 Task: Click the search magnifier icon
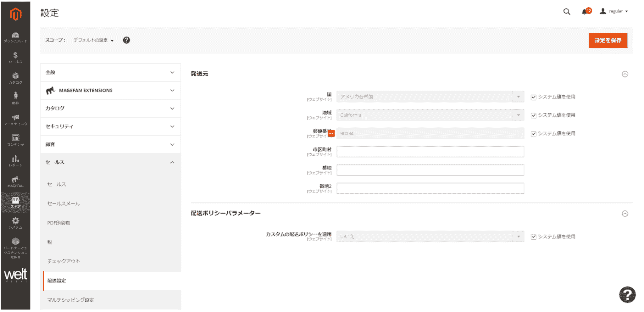(566, 12)
